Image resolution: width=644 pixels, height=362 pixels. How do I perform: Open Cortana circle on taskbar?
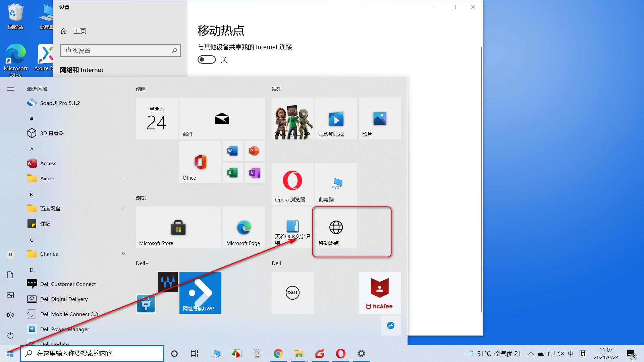point(174,354)
